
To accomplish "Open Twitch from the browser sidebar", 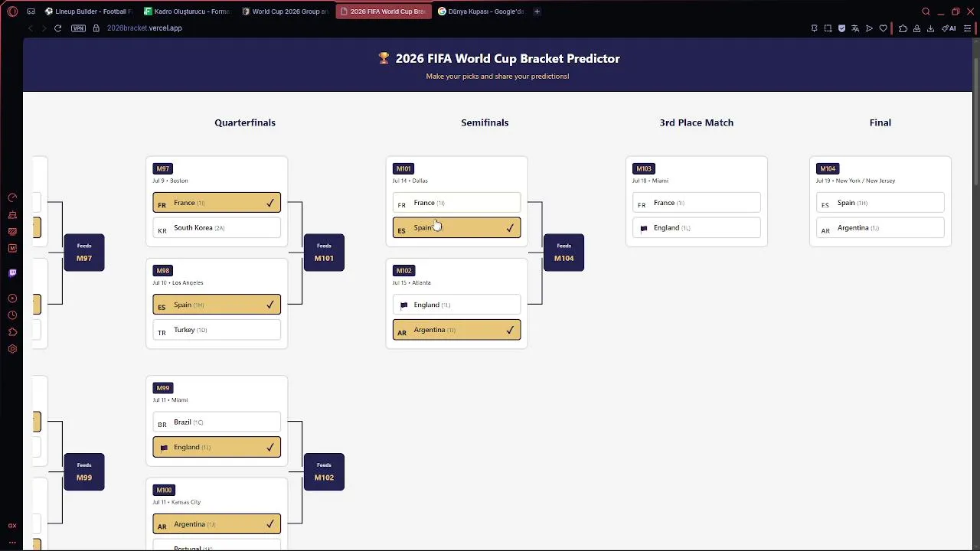I will (x=12, y=273).
